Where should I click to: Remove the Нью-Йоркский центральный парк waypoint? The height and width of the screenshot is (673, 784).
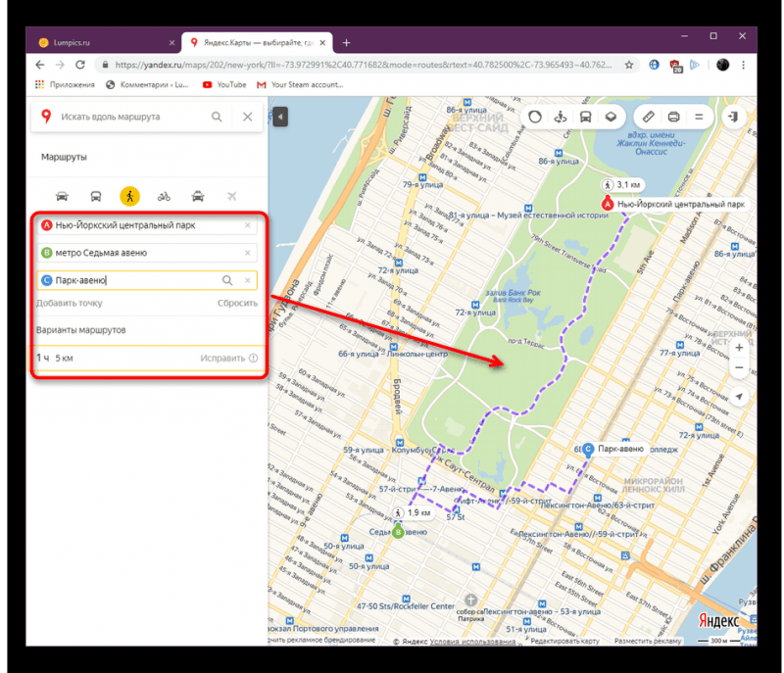(x=248, y=225)
